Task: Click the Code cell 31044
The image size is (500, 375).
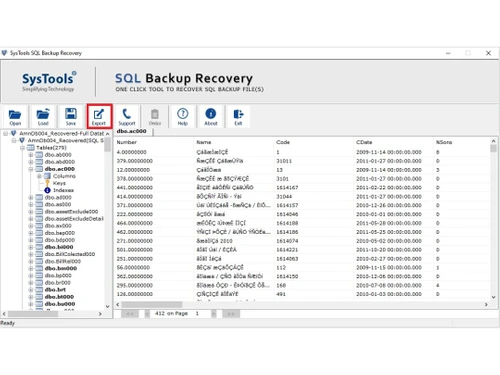Action: click(x=284, y=197)
